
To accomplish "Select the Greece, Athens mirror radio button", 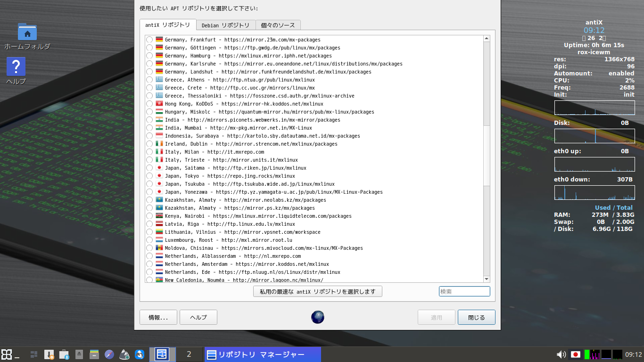I will coord(149,80).
